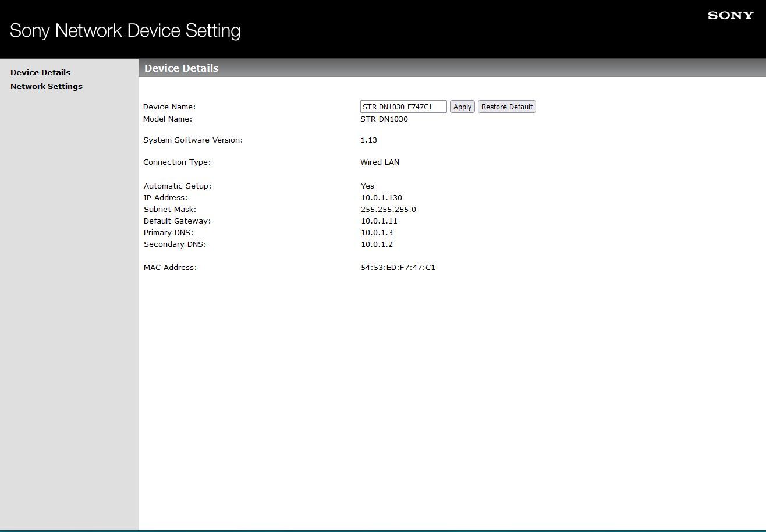Click the subnet mask value 255.255.255.0
This screenshot has height=532, width=766.
click(x=388, y=210)
